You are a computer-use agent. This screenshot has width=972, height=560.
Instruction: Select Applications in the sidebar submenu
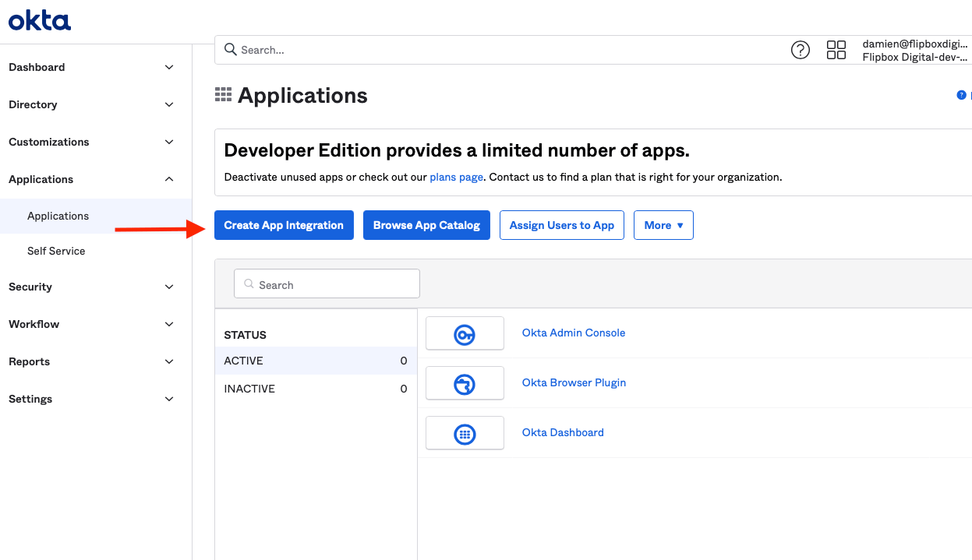tap(58, 216)
